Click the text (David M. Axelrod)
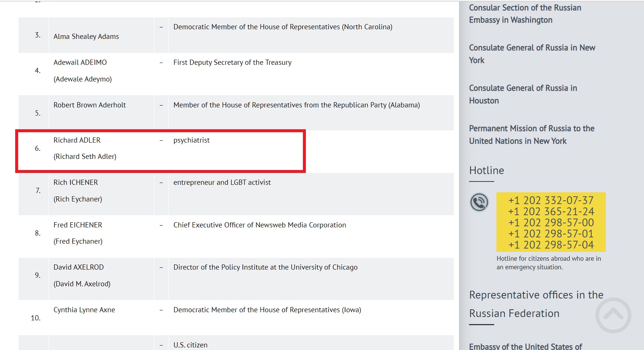Viewport: 644px width, 350px height. click(82, 284)
